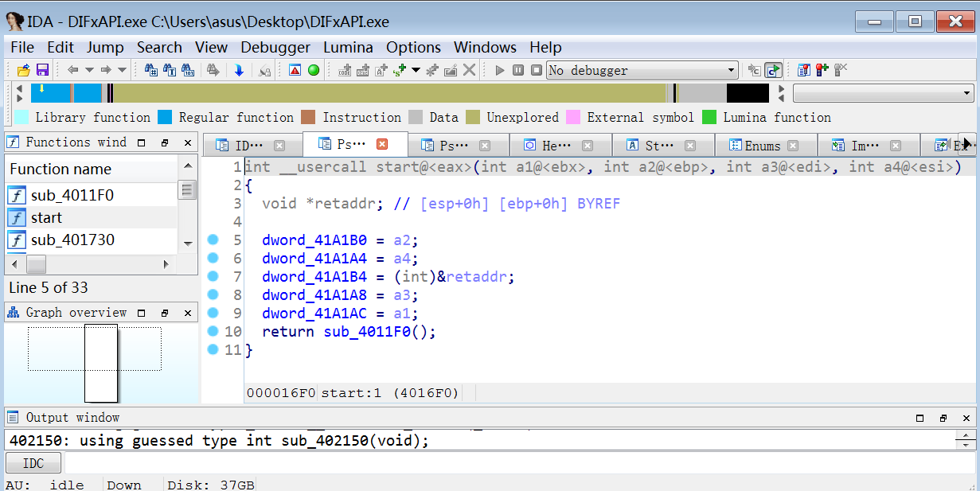This screenshot has height=491, width=980.
Task: Click the first binoculars search icon
Action: click(150, 70)
